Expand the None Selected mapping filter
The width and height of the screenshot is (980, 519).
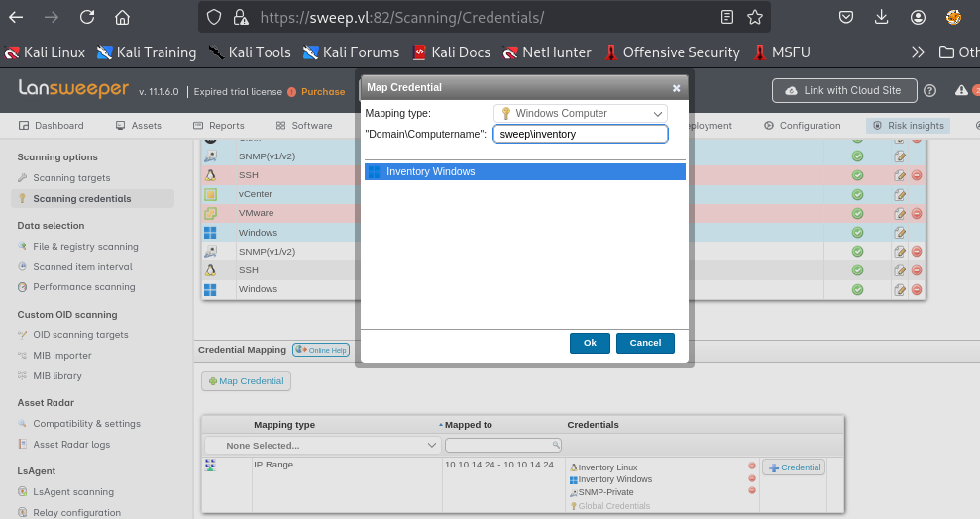click(x=322, y=446)
